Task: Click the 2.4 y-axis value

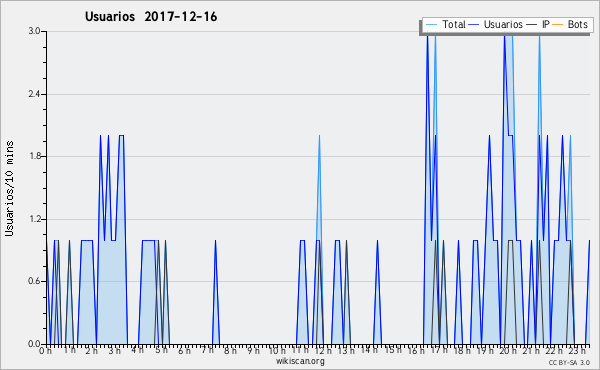Action: pos(34,94)
